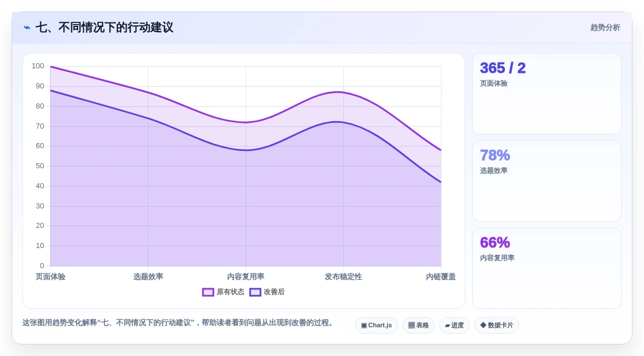Viewport: 644px width, 356px height.
Task: Select the 进度 tag chip
Action: (454, 325)
